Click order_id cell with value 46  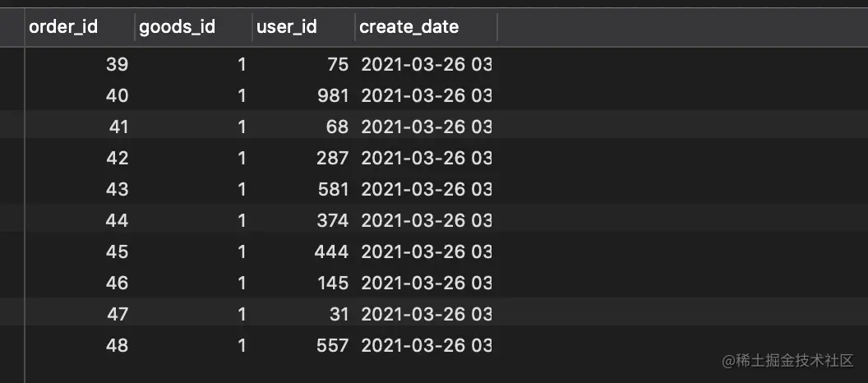tap(117, 284)
